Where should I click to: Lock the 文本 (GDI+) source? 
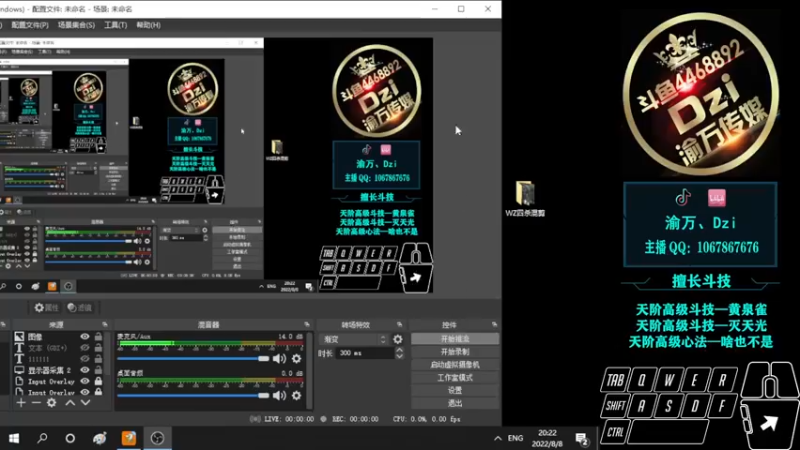coord(98,348)
